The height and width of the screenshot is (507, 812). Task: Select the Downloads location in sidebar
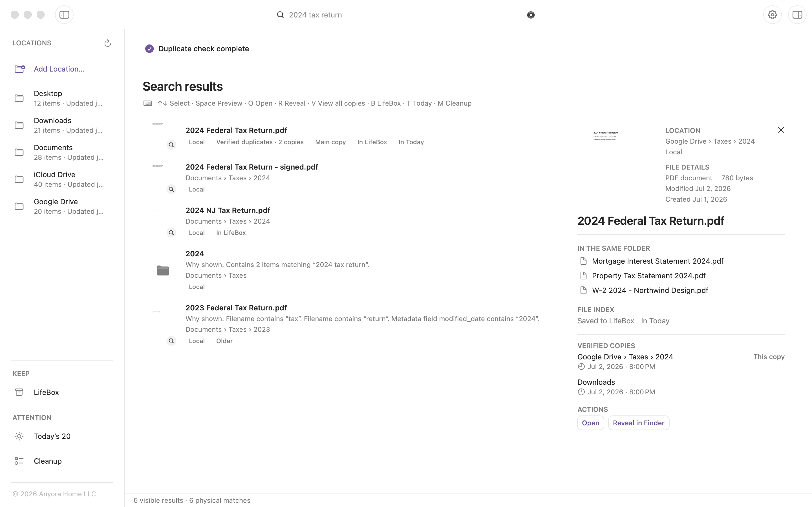62,125
